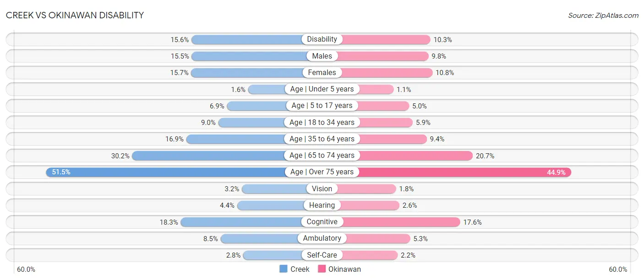Click the Okinawan pink legend swatch
Viewport: 644px width, 280px height.
point(322,269)
